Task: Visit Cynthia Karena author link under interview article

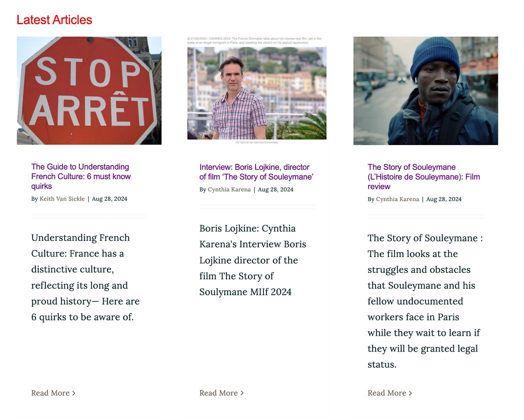Action: click(229, 189)
